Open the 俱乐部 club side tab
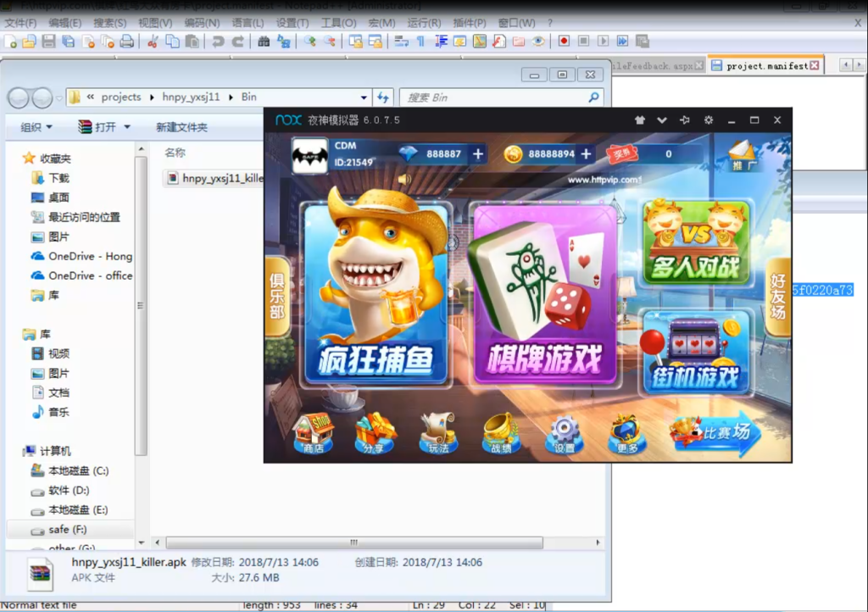The image size is (868, 612). click(x=277, y=296)
